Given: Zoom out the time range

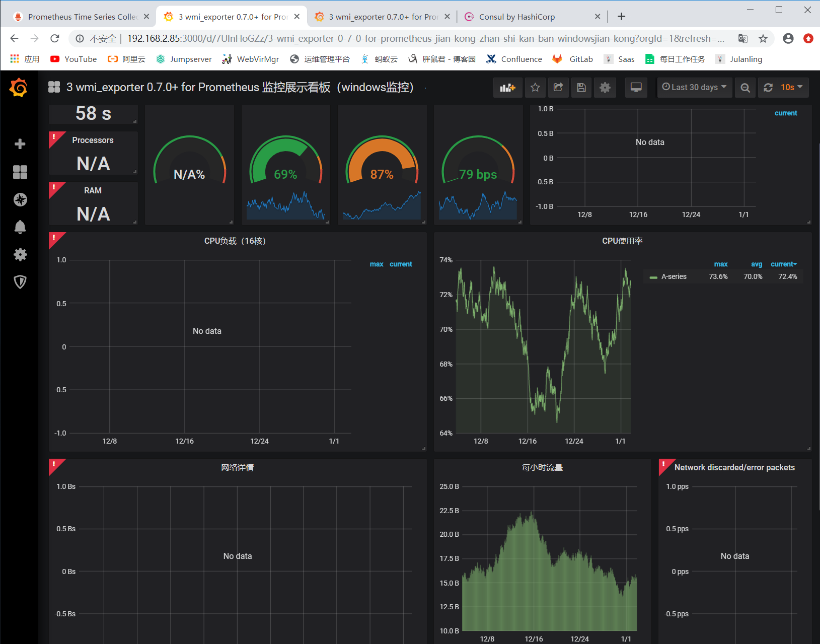Looking at the screenshot, I should pos(745,88).
